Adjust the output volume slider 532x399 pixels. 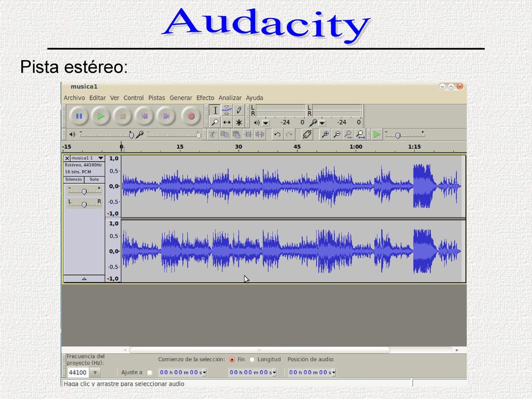tap(107, 135)
